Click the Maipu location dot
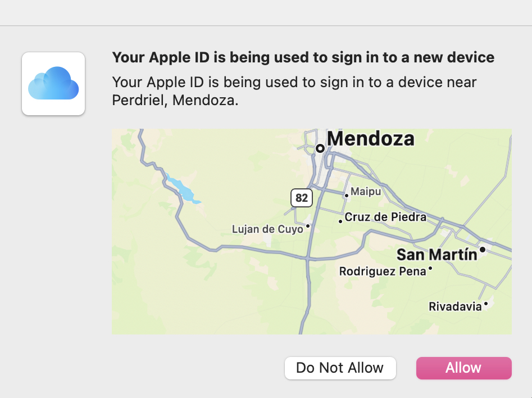The height and width of the screenshot is (398, 532). point(345,195)
